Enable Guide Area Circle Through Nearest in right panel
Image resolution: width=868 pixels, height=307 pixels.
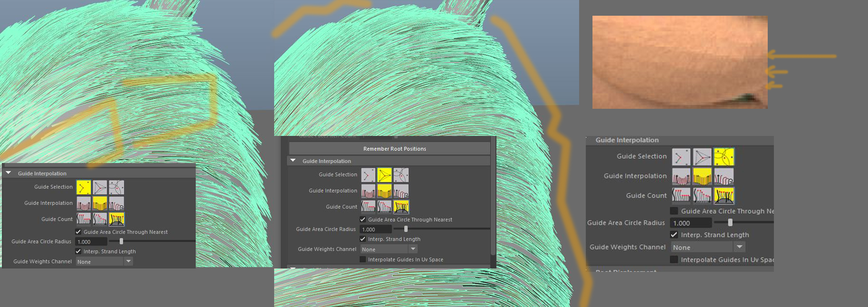point(674,211)
